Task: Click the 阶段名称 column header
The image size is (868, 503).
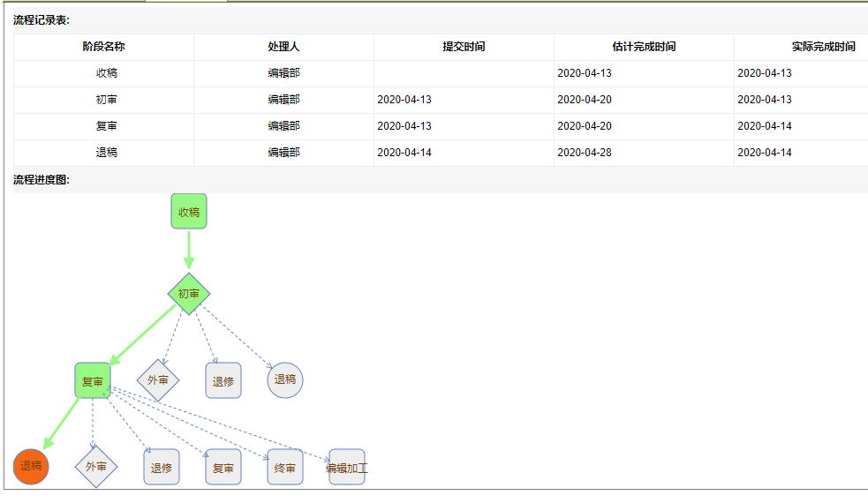Action: (103, 47)
